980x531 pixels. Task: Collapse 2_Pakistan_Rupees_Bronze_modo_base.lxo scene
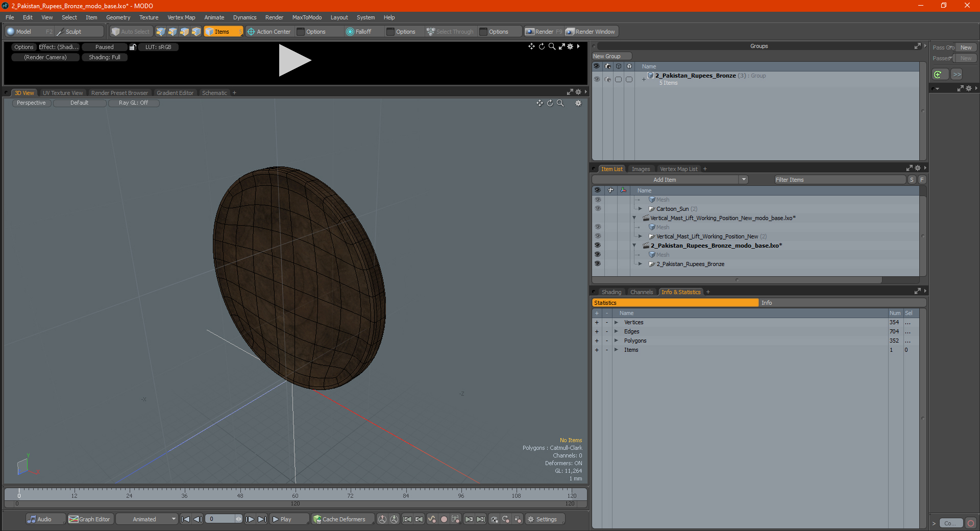[634, 246]
